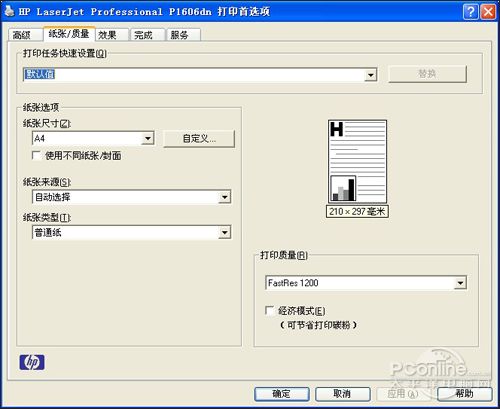
Task: Open the 效果 tab
Action: pos(111,35)
